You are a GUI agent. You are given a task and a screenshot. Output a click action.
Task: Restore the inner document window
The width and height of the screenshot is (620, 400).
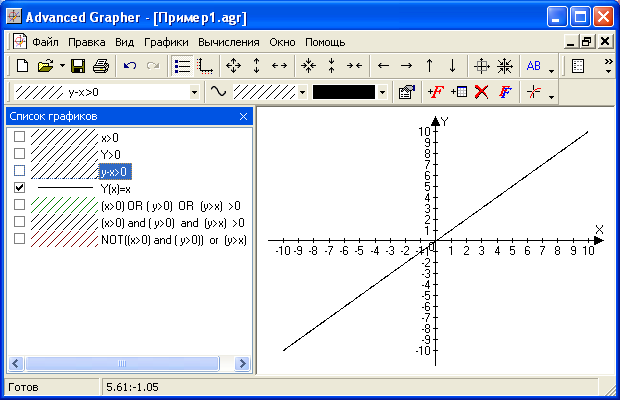pyautogui.click(x=587, y=41)
